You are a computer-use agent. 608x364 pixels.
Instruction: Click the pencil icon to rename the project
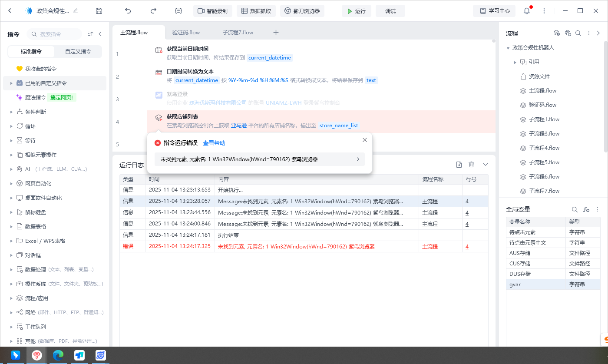point(76,11)
